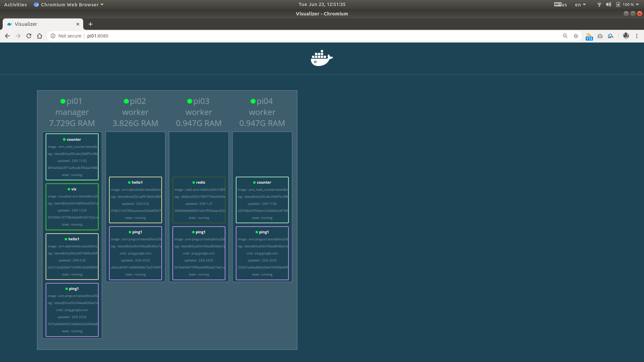The width and height of the screenshot is (644, 362).
Task: Open a new browser tab
Action: (x=91, y=24)
